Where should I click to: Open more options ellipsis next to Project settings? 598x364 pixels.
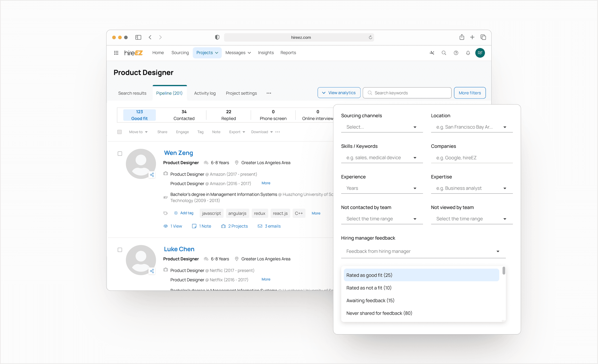click(269, 93)
